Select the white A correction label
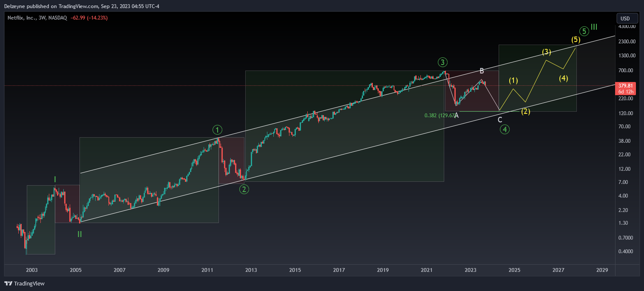This screenshot has width=644, height=291. pos(456,115)
